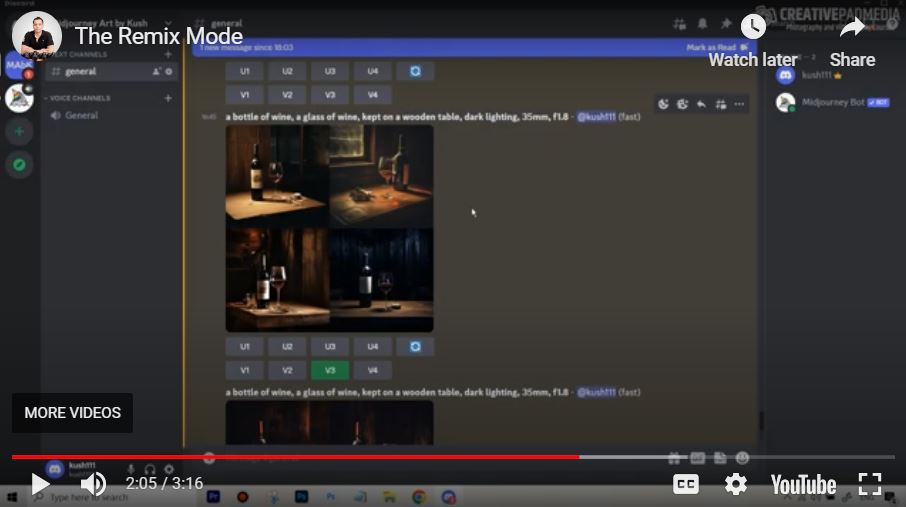Image resolution: width=906 pixels, height=507 pixels.
Task: Mute the video with the speaker icon
Action: coord(93,483)
